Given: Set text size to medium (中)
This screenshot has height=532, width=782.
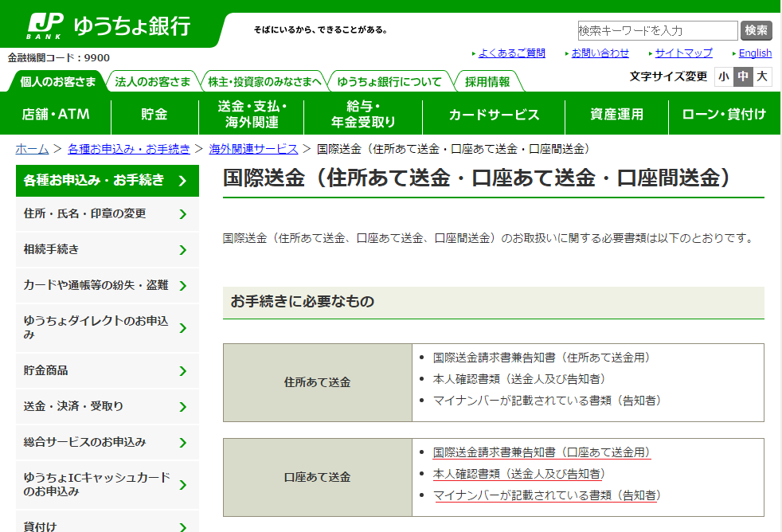Looking at the screenshot, I should 743,76.
